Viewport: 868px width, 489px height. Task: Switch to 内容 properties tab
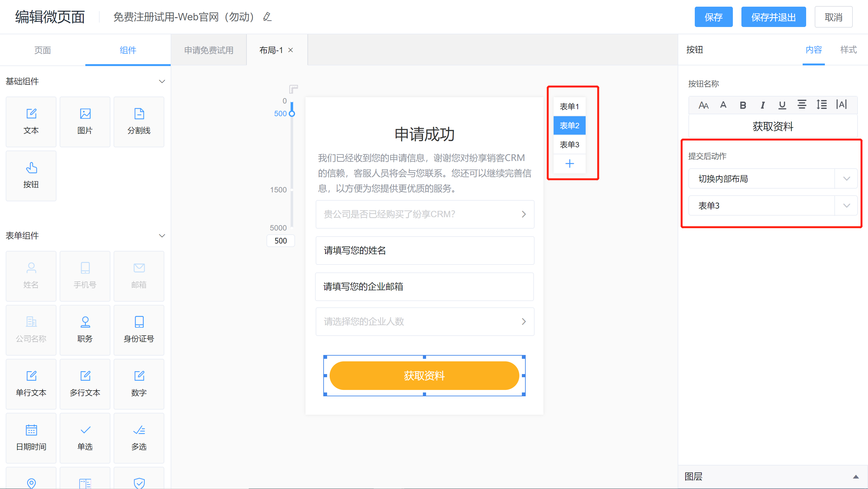(x=813, y=50)
